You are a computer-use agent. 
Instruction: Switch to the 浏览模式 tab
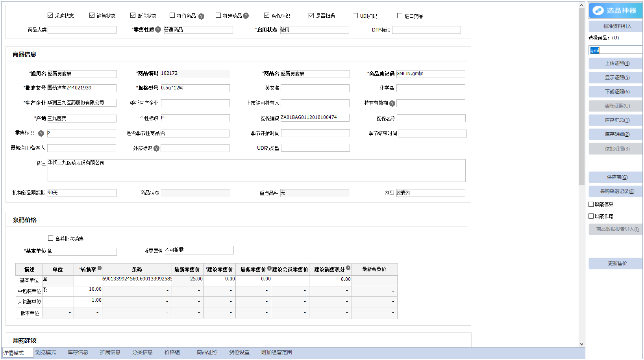[x=45, y=353]
